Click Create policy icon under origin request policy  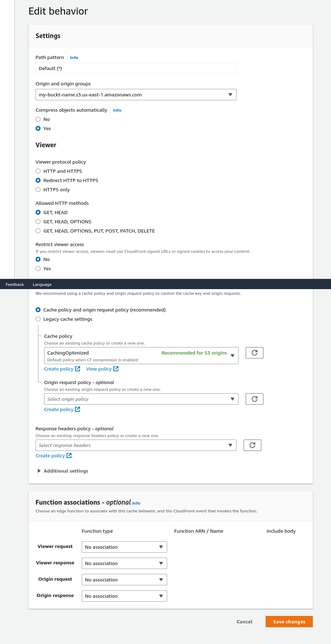coord(78,409)
